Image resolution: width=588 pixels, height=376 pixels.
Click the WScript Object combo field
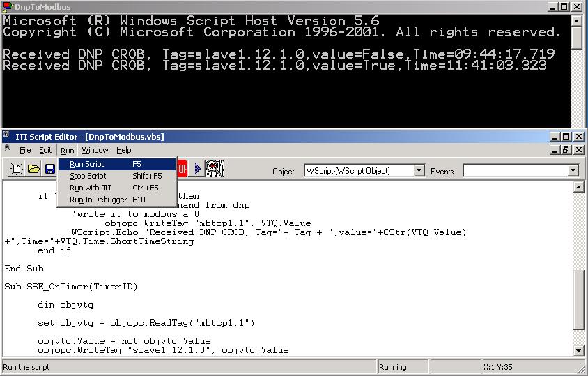click(x=359, y=170)
